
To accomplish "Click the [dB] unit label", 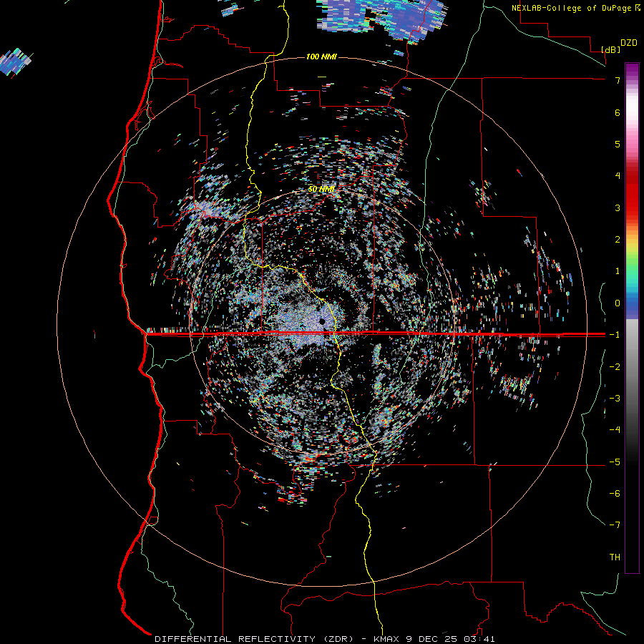I will click(611, 49).
